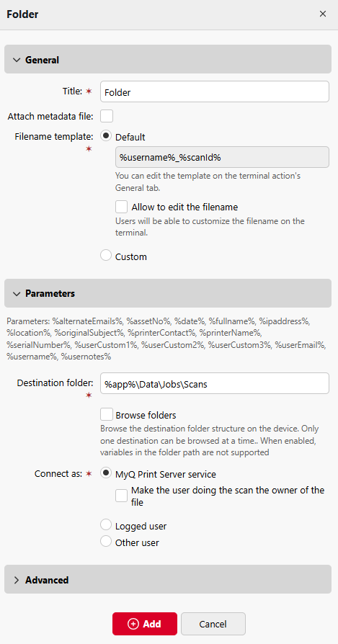Enable the Attach metadata file checkbox
The width and height of the screenshot is (338, 644).
click(107, 116)
